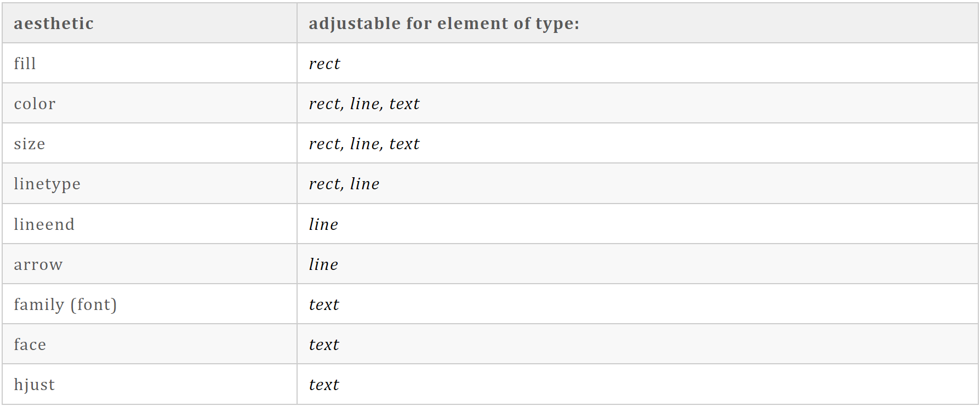
Task: Click the 'size' aesthetic cell
Action: pyautogui.click(x=150, y=143)
